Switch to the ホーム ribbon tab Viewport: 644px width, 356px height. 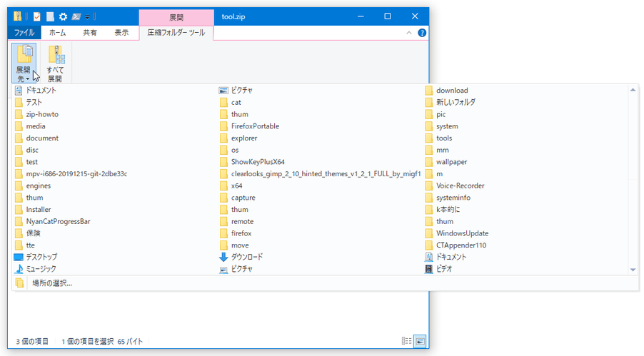click(58, 33)
